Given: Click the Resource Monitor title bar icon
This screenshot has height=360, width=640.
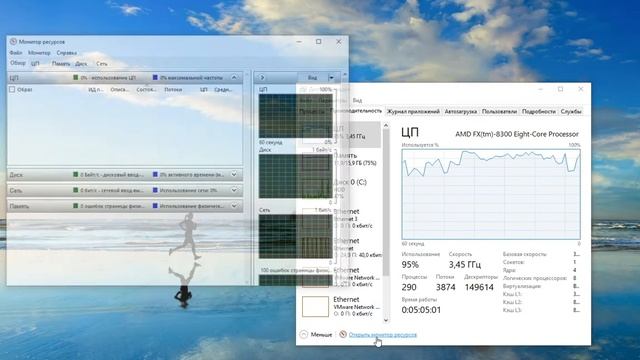Looking at the screenshot, I should (13, 42).
